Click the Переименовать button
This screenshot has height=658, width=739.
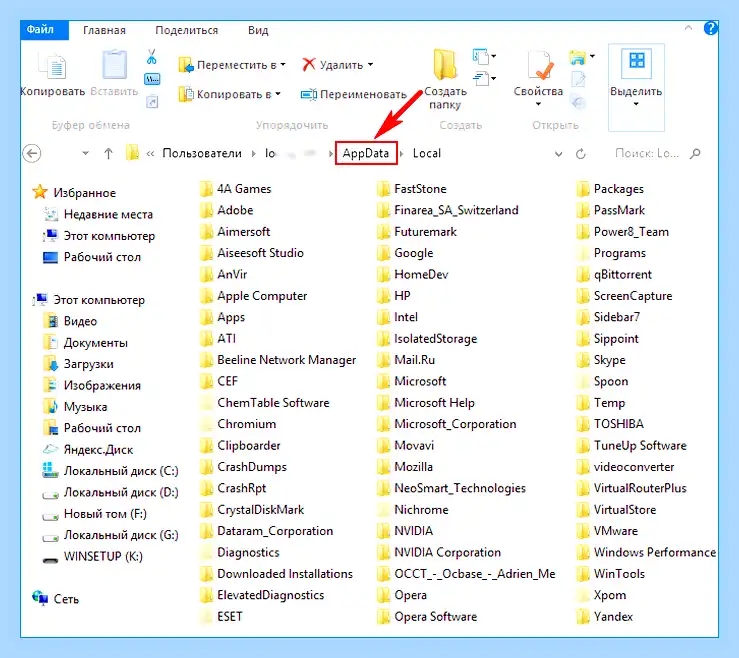(x=353, y=94)
